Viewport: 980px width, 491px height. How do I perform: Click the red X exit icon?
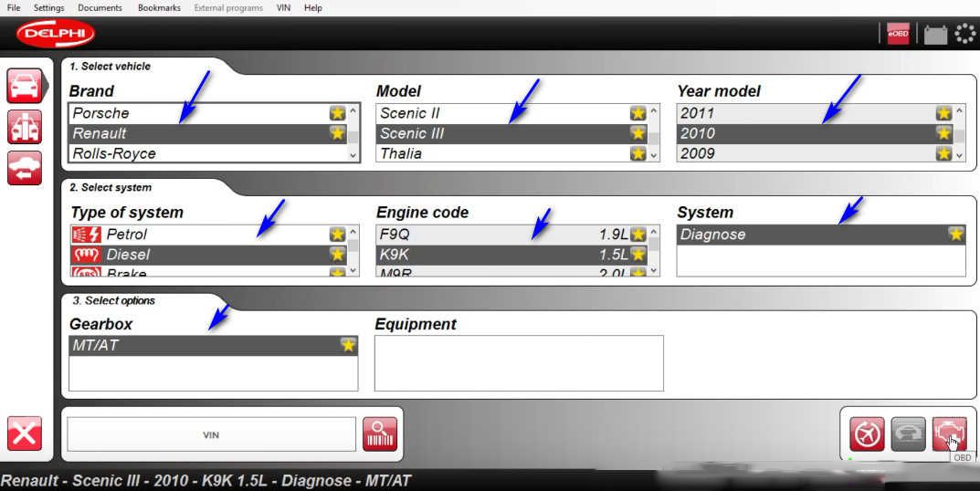point(25,434)
